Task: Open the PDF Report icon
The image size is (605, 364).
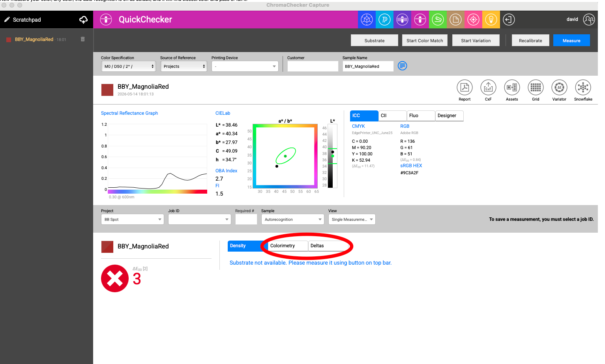Action: pos(465,87)
